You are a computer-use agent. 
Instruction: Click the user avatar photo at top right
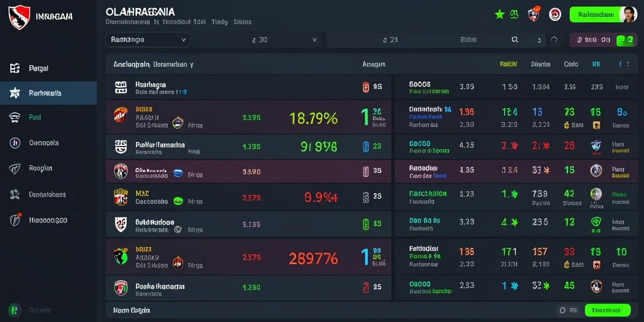[x=628, y=14]
